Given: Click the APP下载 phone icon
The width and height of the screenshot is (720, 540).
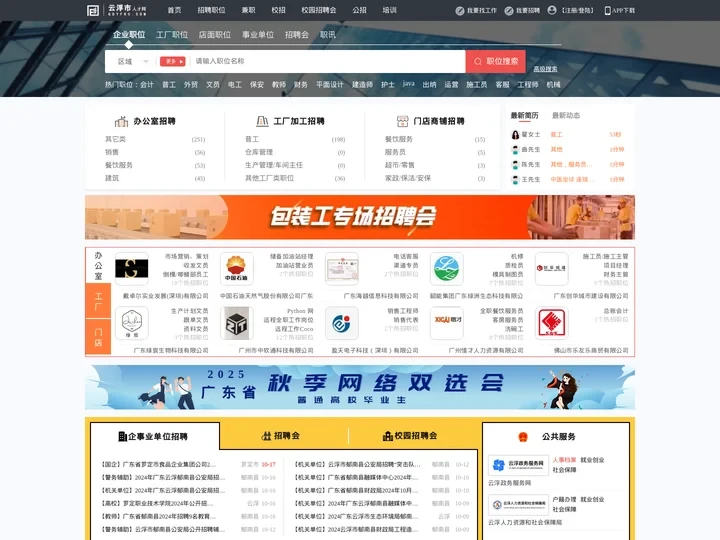Looking at the screenshot, I should (x=608, y=11).
